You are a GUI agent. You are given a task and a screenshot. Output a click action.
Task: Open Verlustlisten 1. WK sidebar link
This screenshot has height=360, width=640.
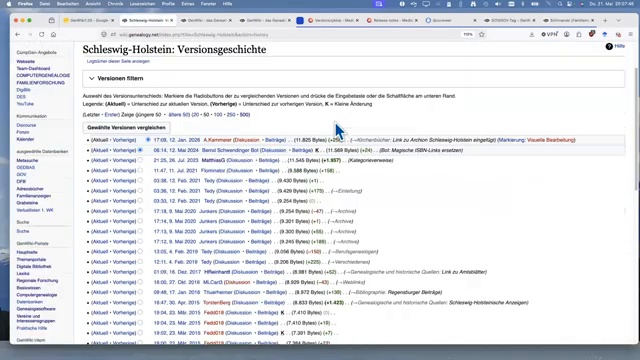(35, 210)
